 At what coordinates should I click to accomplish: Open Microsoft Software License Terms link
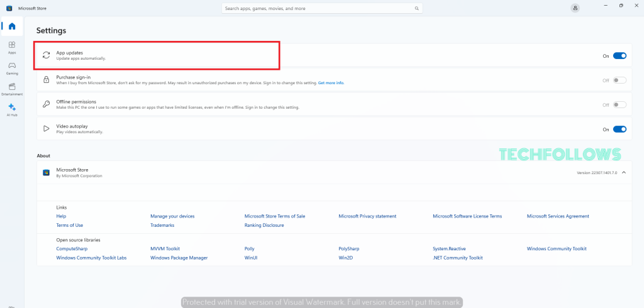467,216
